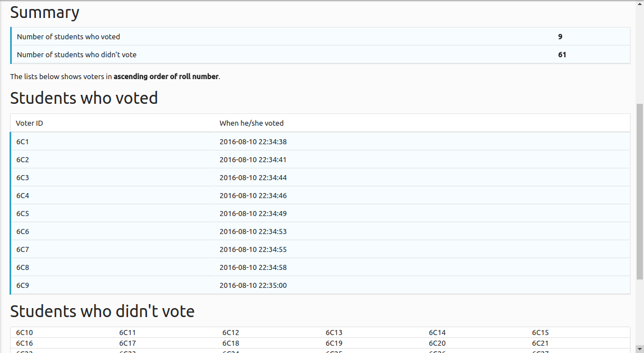Click 'Number of students who voted' row
This screenshot has height=353, width=644.
pyautogui.click(x=321, y=36)
